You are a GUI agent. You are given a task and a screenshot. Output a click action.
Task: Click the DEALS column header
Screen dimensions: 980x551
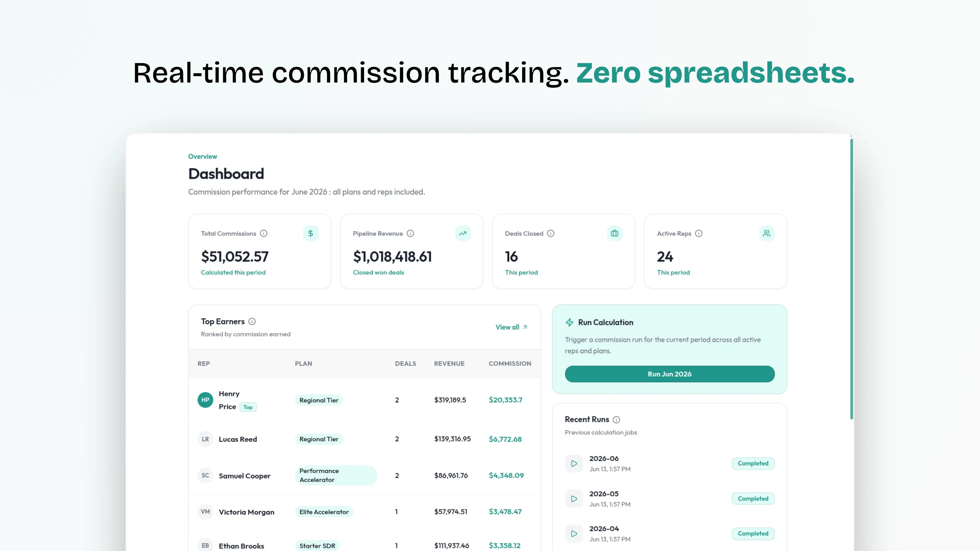tap(405, 364)
